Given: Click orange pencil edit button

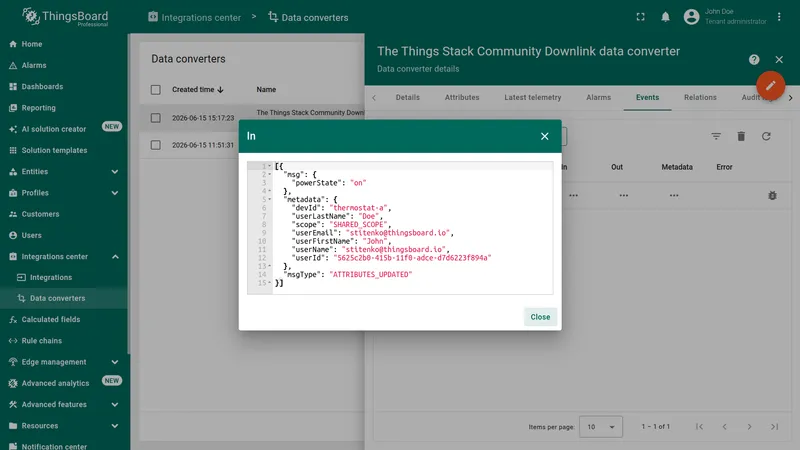Looking at the screenshot, I should [x=770, y=85].
